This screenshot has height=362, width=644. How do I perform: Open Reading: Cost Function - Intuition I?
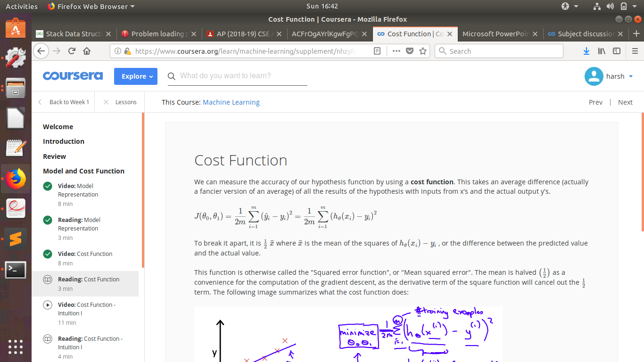click(85, 347)
